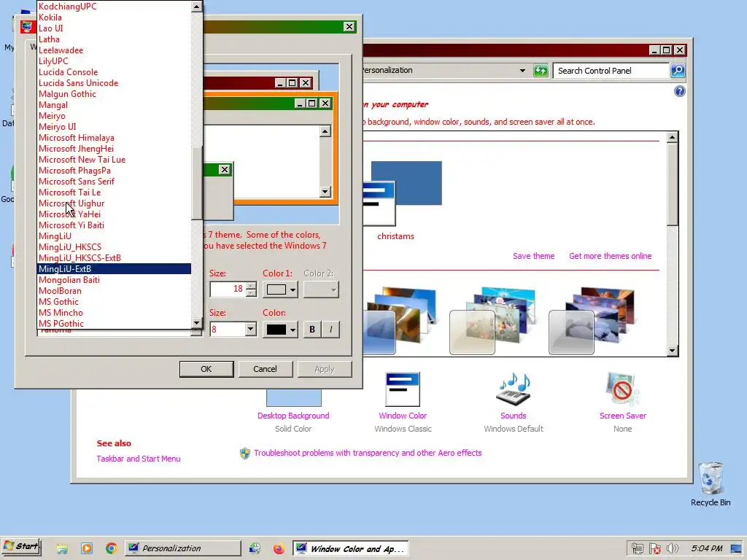The width and height of the screenshot is (747, 560).
Task: Switch to Personalization taskbar button
Action: click(x=183, y=548)
